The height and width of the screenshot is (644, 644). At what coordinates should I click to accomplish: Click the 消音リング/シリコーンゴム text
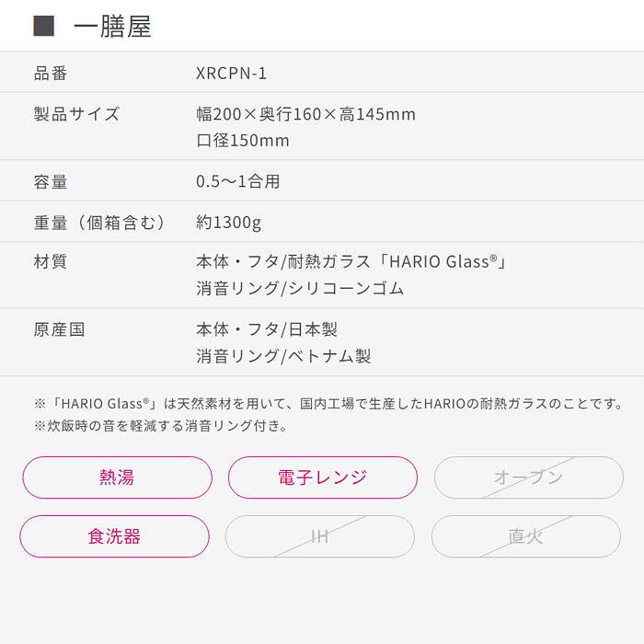[300, 288]
